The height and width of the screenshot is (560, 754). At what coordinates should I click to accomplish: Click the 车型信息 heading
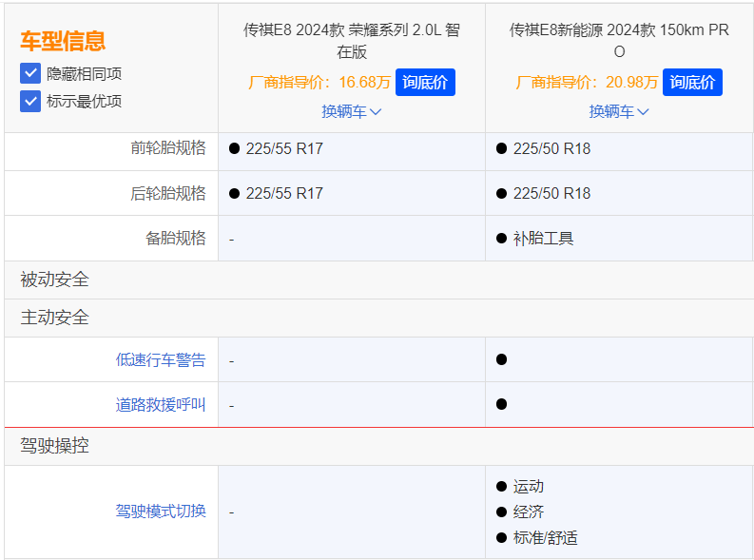pos(63,40)
